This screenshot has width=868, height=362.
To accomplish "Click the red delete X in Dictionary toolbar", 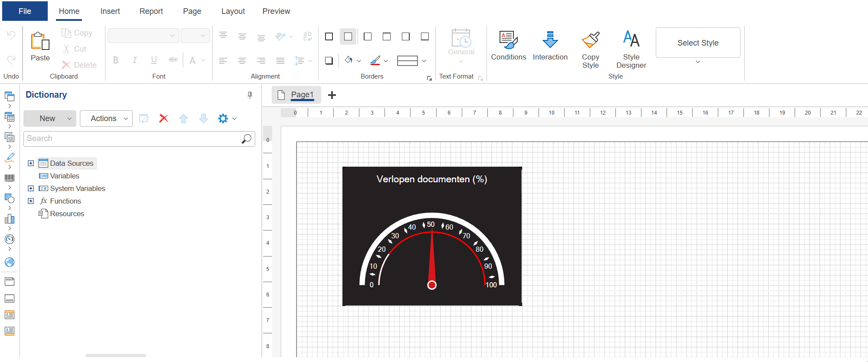I will tap(164, 118).
